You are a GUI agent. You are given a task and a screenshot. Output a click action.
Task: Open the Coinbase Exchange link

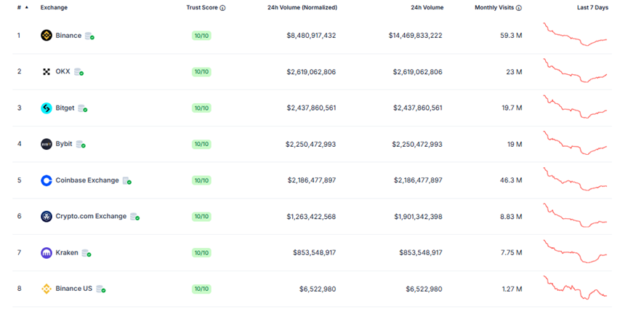pyautogui.click(x=87, y=180)
